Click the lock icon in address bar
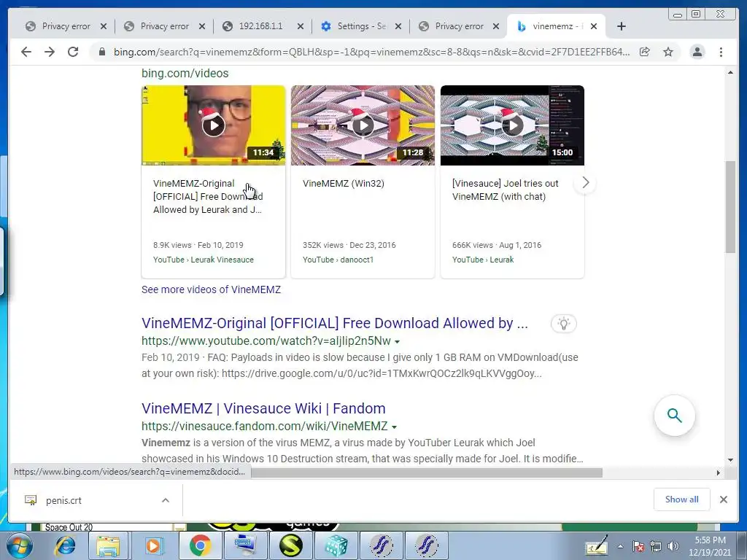This screenshot has width=747, height=560. coord(102,52)
